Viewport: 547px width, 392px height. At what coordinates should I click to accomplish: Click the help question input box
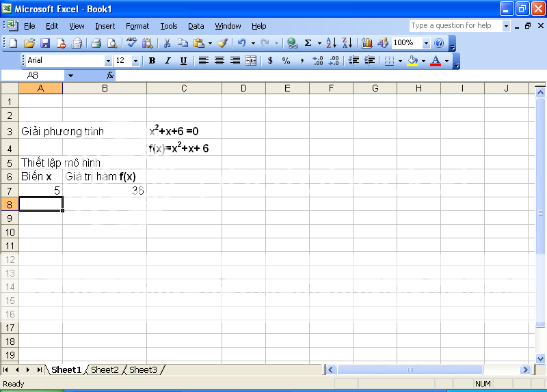tap(455, 26)
